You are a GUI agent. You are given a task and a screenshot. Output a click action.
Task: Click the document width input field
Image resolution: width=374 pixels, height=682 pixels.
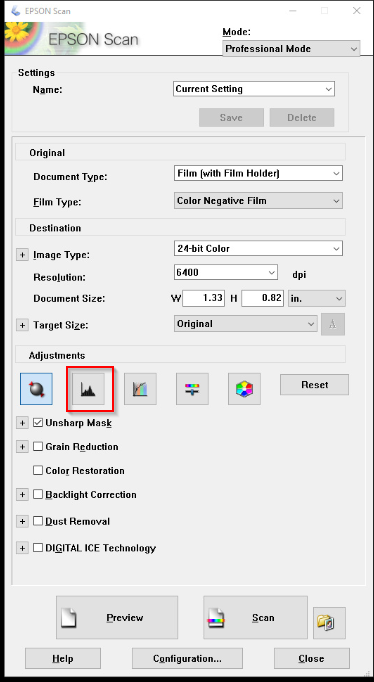point(204,299)
